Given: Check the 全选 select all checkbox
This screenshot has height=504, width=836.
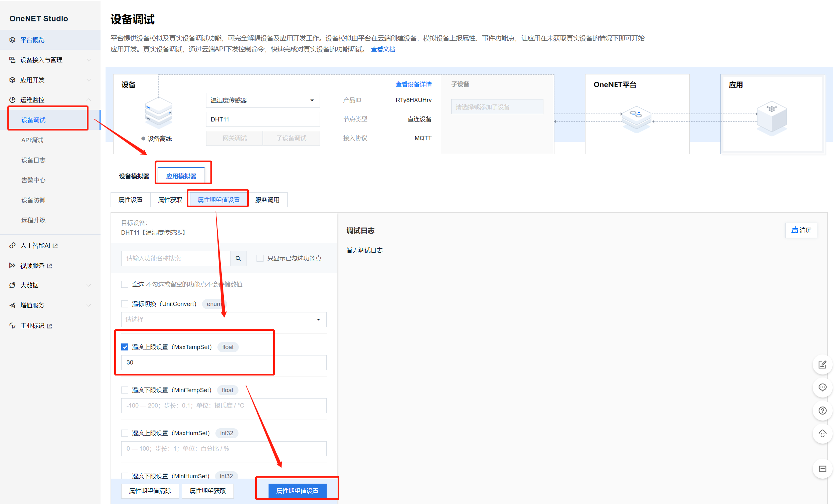Looking at the screenshot, I should [x=125, y=284].
